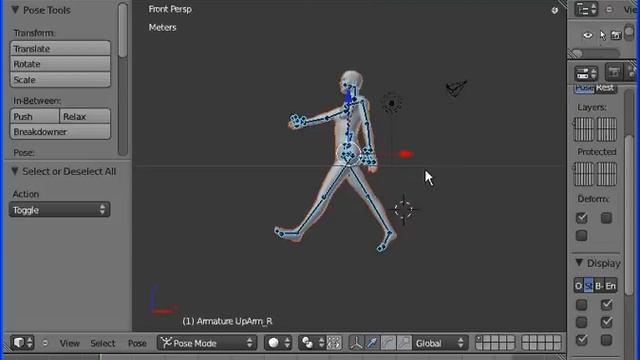Open the View menu in 3D header
Image resolution: width=640 pixels, height=360 pixels.
point(69,343)
